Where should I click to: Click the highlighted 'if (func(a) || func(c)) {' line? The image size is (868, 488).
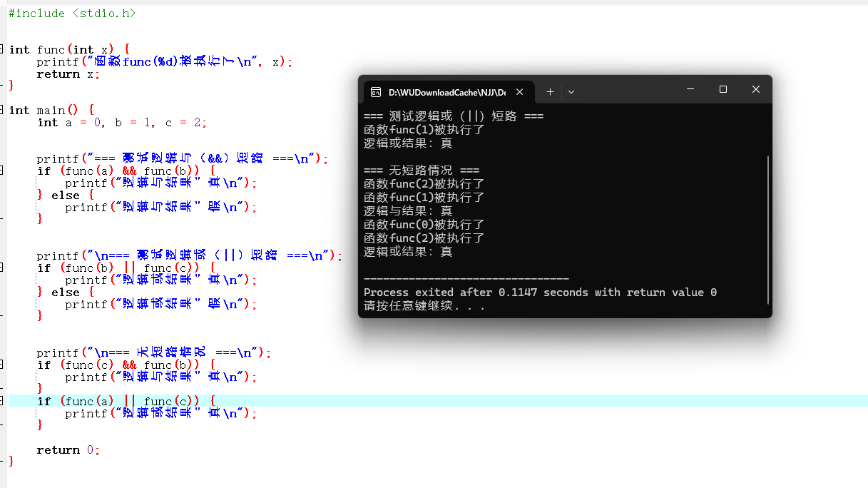[126, 401]
